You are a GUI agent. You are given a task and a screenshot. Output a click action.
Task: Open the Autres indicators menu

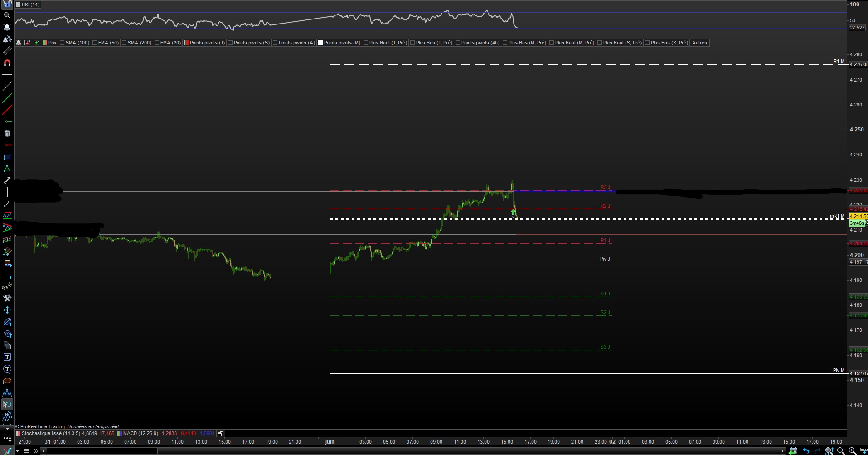[x=699, y=43]
